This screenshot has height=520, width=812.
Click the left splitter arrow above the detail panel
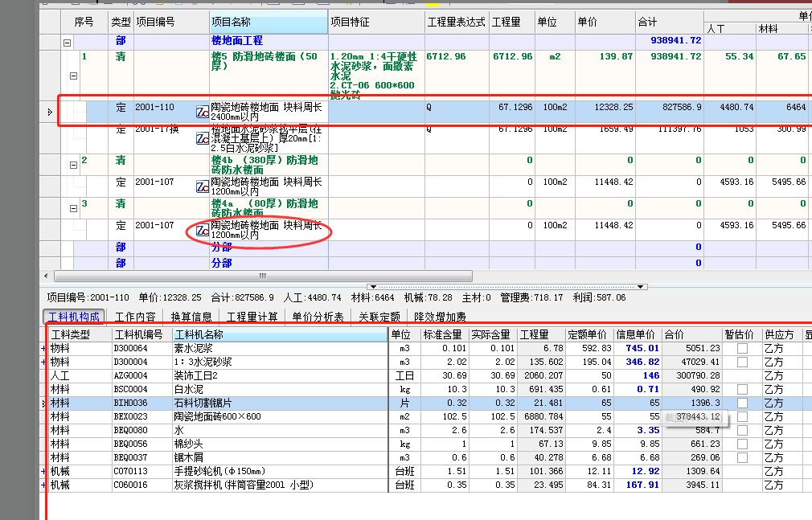[372, 286]
